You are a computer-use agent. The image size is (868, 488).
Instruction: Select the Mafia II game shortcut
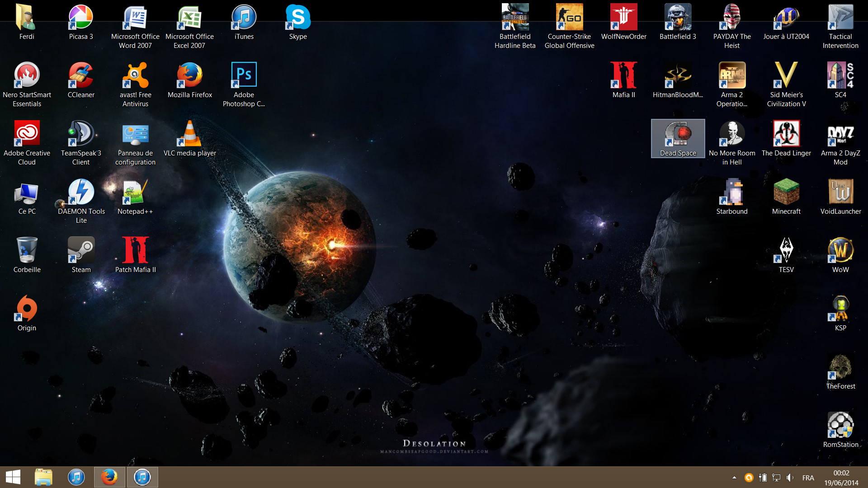tap(623, 80)
